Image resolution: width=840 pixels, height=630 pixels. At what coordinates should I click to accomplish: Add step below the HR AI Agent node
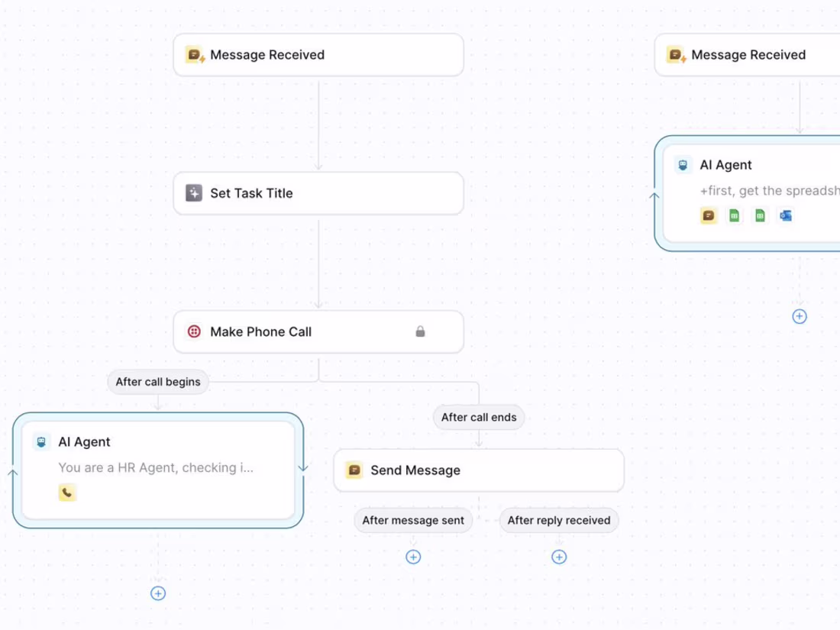coord(157,593)
